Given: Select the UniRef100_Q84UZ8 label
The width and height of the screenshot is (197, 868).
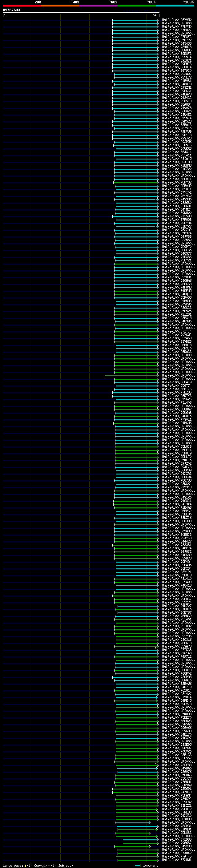Looking at the screenshot, I should click(x=176, y=47).
